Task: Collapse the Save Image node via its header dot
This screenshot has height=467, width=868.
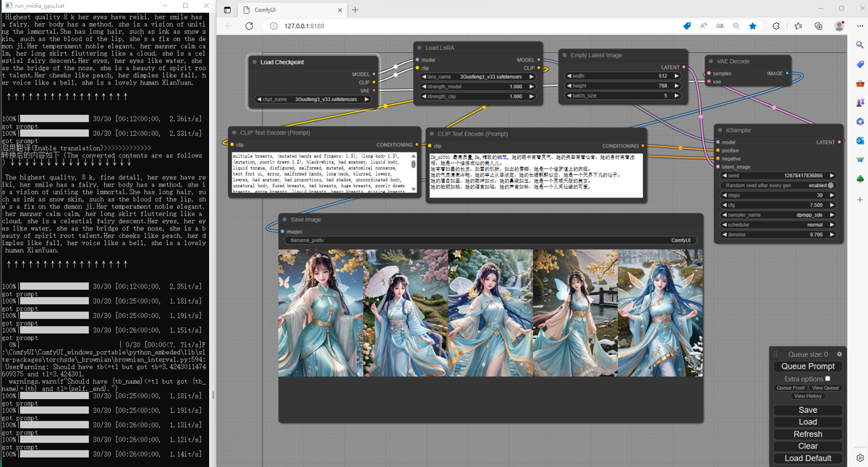Action: click(283, 219)
